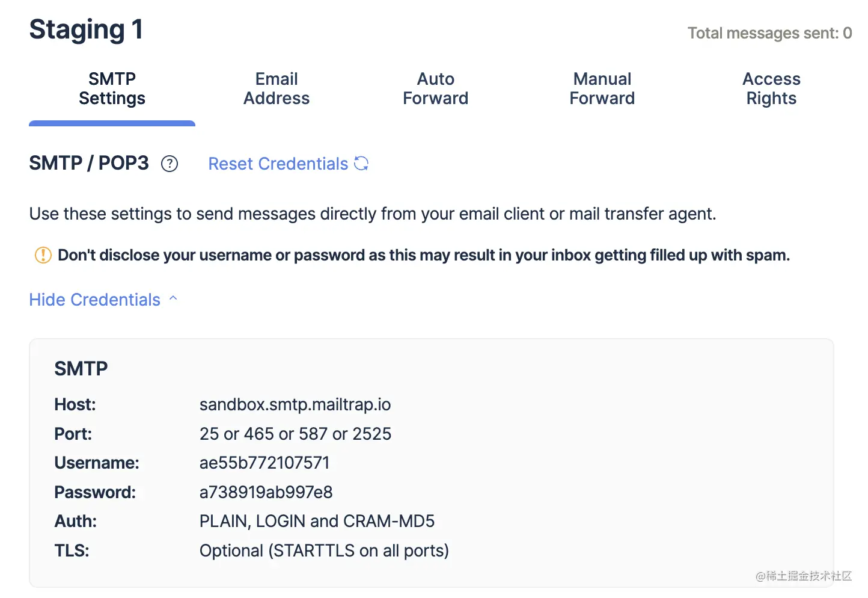868x598 pixels.
Task: Click the Total messages sent counter
Action: click(x=769, y=33)
